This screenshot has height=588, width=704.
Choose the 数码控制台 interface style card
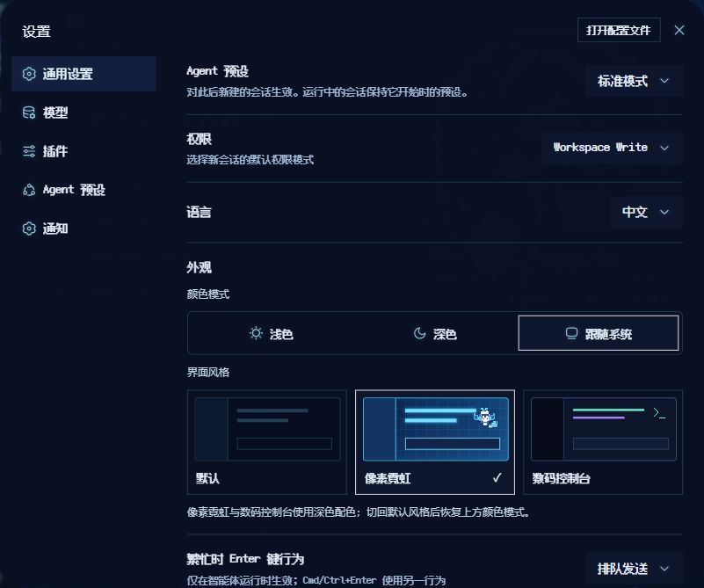point(603,442)
